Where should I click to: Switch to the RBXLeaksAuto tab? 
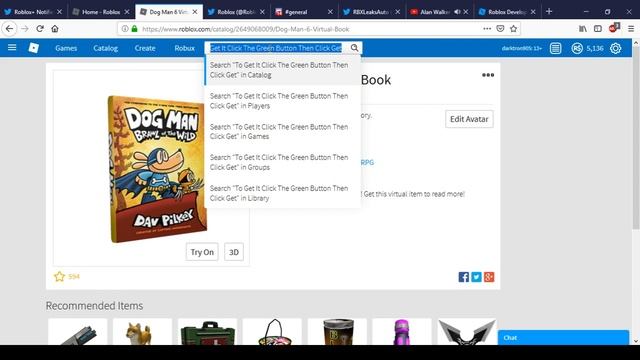[x=371, y=12]
